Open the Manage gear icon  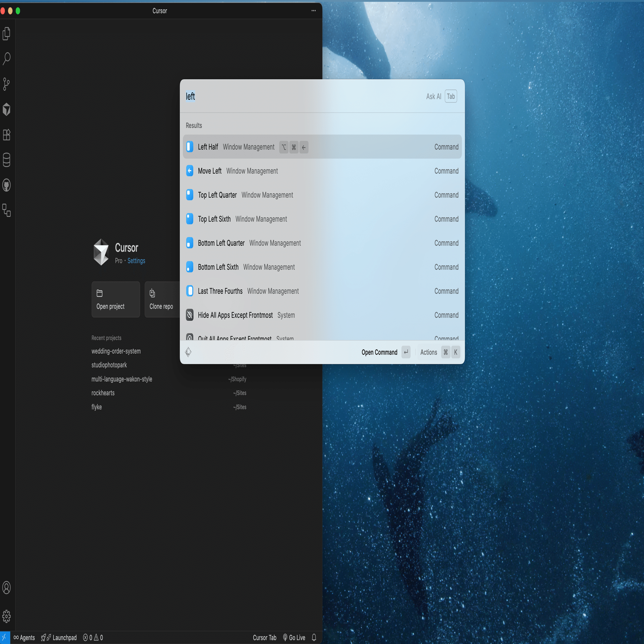pos(6,616)
